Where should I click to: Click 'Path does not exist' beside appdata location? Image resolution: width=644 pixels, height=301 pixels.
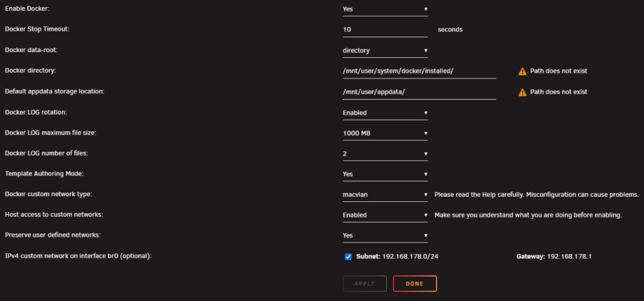point(558,92)
